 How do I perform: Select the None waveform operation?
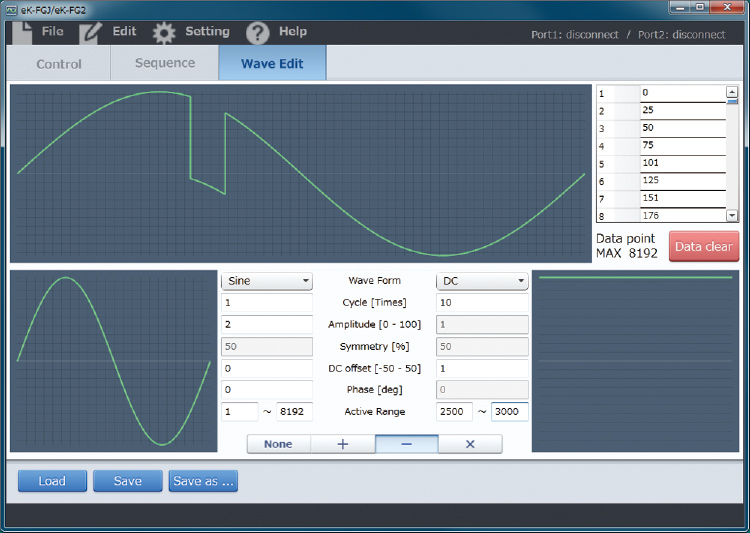coord(278,444)
